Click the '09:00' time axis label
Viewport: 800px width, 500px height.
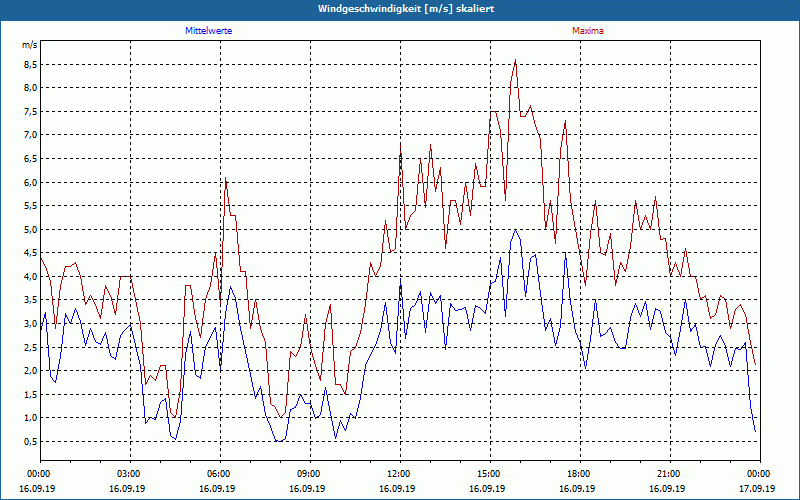307,474
